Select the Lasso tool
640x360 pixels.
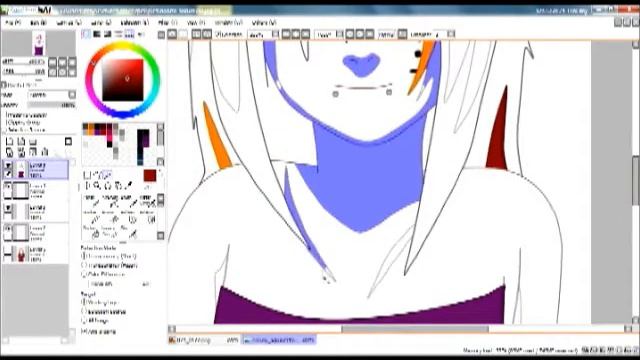point(97,175)
